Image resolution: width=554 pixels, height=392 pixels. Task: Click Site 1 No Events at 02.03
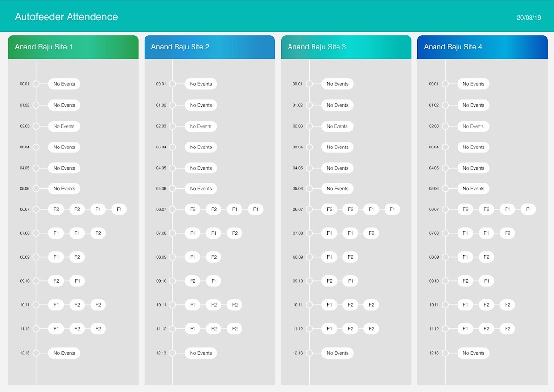tap(64, 126)
